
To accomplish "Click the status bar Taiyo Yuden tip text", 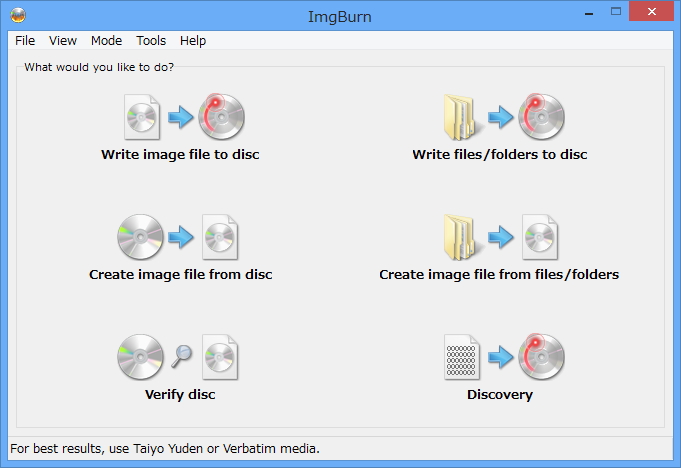I will coord(165,448).
